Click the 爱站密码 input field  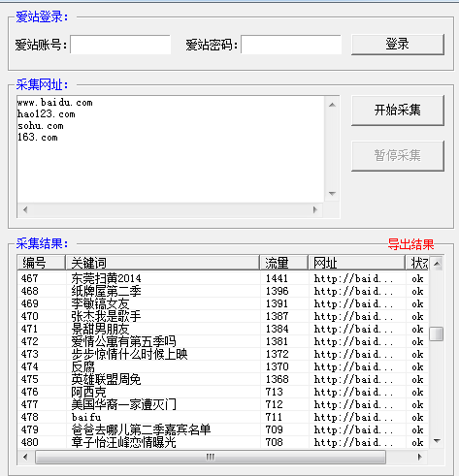(x=291, y=45)
